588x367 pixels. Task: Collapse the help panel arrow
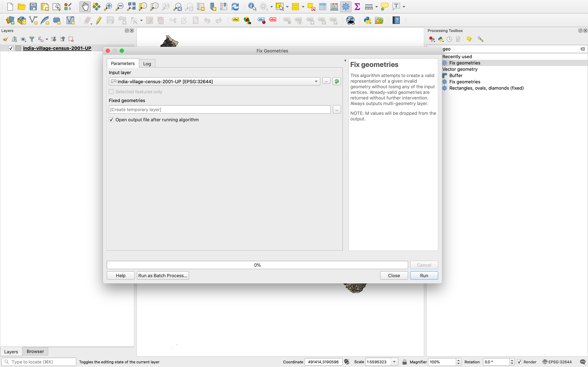(345, 60)
